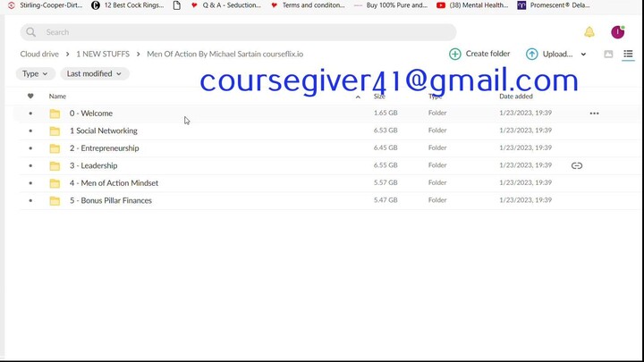Open the YouTube Mental Health bookmark
644x362 pixels.
(472, 5)
